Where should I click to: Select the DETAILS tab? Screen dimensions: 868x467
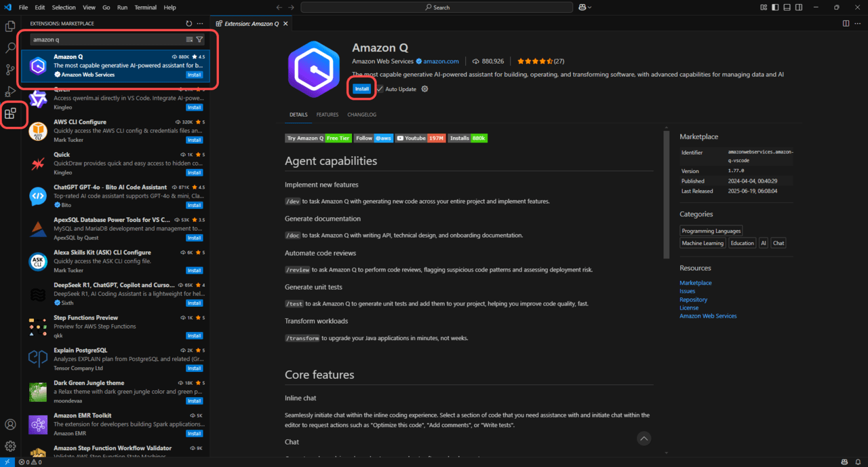coord(298,115)
